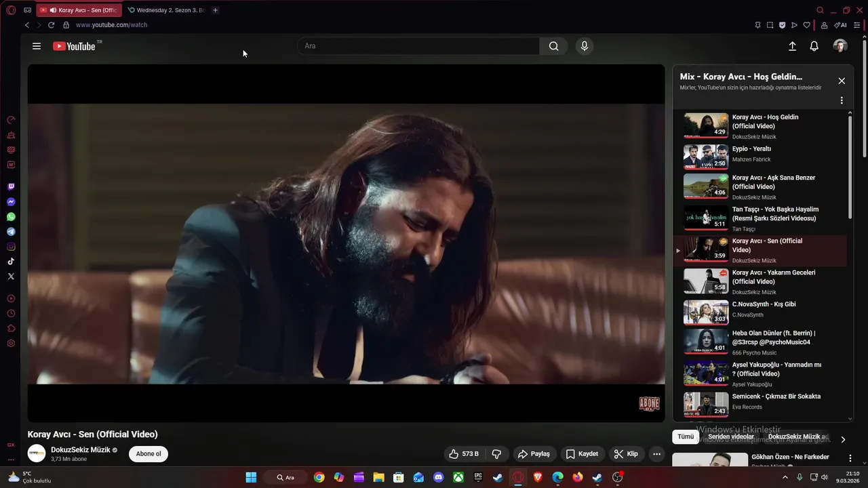Toggle the Opera ad blocker shield
This screenshot has height=488, width=868.
point(782,25)
